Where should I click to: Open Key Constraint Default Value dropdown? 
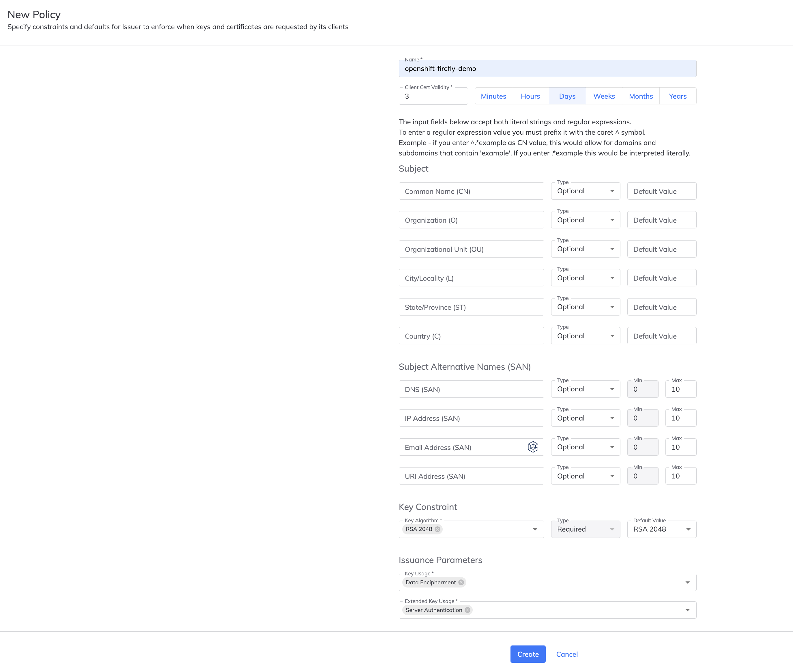pos(662,529)
